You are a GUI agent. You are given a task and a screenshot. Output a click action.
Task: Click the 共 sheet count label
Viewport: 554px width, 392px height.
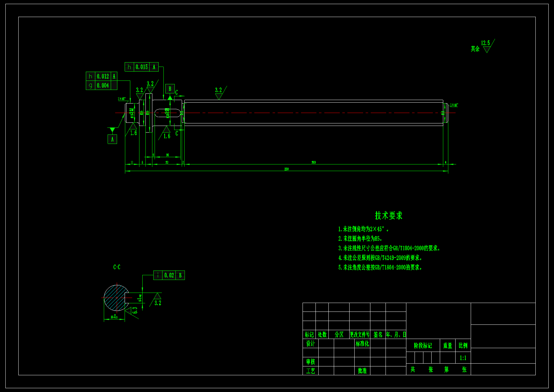coord(413,369)
